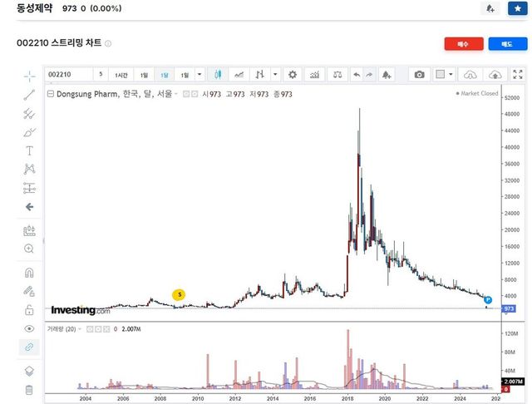Select the pitchfork drawing tool
532x404 pixels.
coord(30,114)
